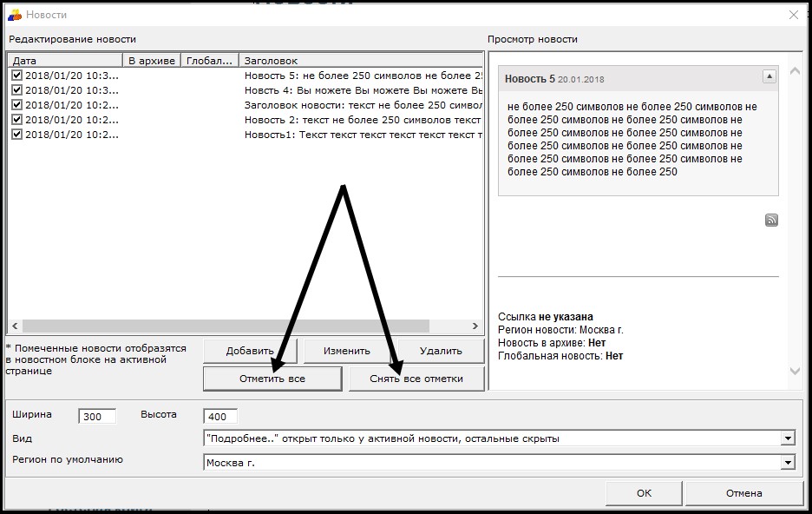The height and width of the screenshot is (514, 812).
Task: Click the Отметить все button
Action: click(x=272, y=379)
